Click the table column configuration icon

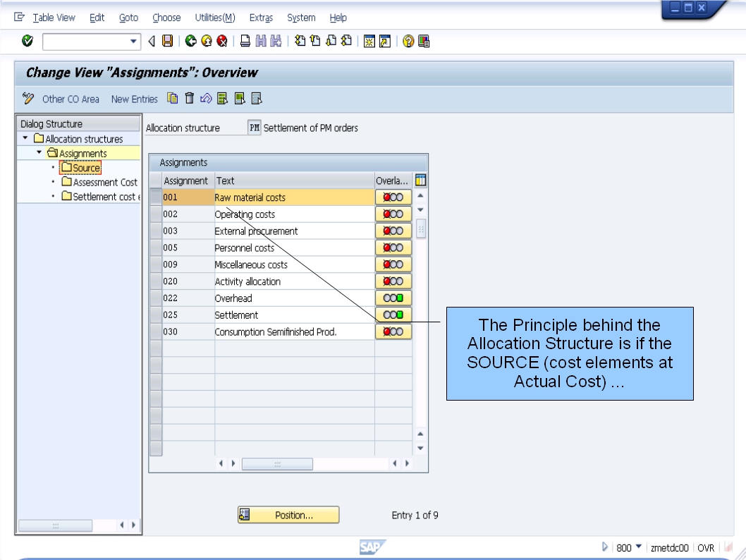420,181
